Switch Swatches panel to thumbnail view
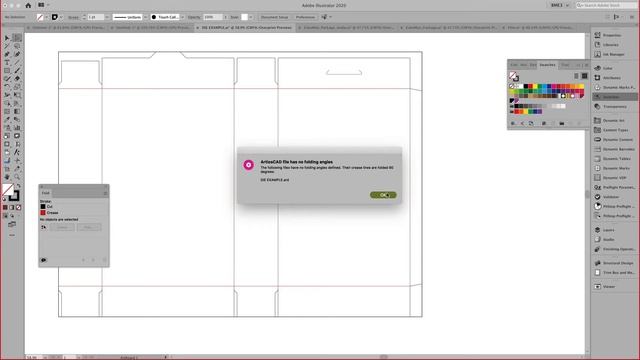Image resolution: width=640 pixels, height=360 pixels. pyautogui.click(x=584, y=76)
